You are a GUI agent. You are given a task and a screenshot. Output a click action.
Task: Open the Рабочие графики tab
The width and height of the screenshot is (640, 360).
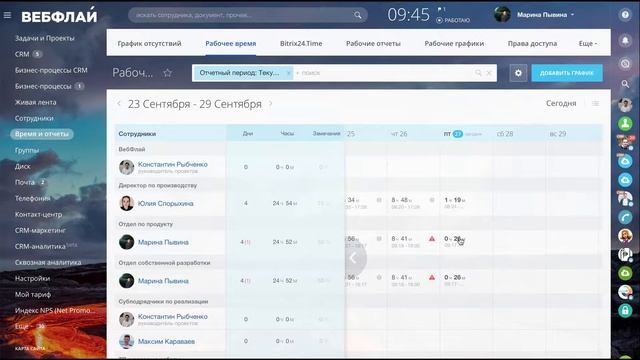[454, 43]
